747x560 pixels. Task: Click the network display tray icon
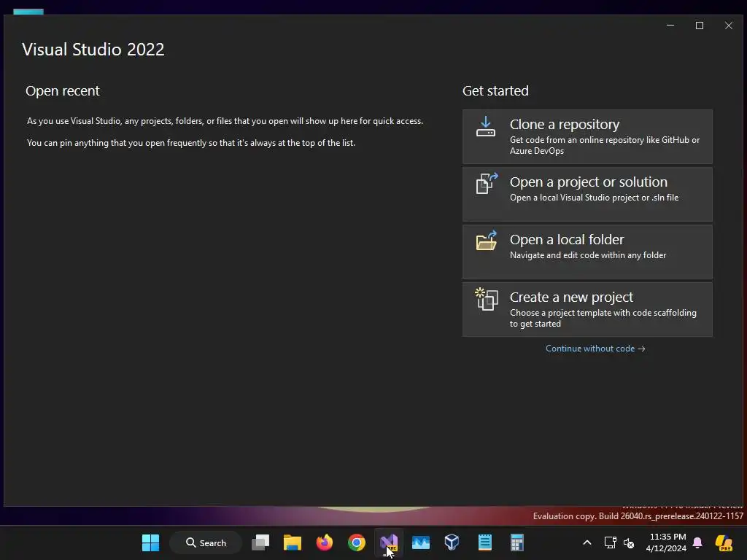pyautogui.click(x=610, y=542)
